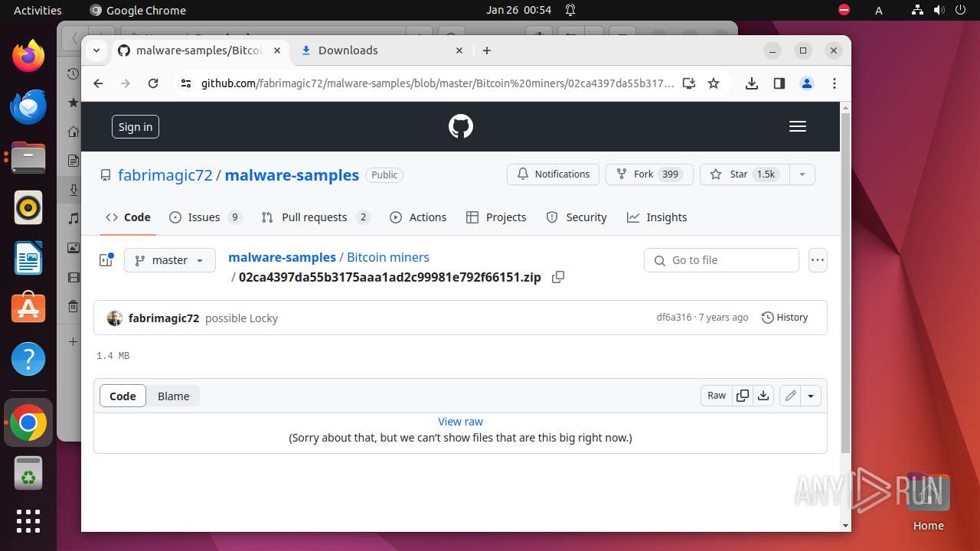Open fabrimagic72 commit author link
This screenshot has height=551, width=980.
(x=164, y=318)
